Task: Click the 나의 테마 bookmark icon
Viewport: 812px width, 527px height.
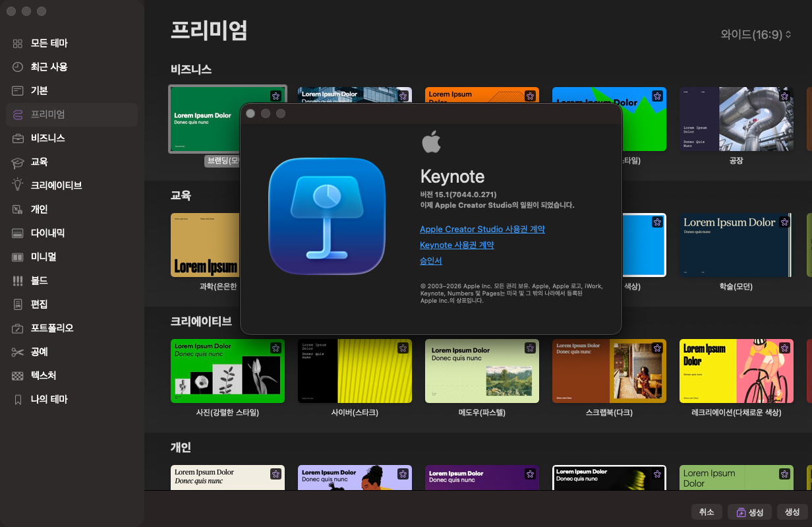Action: tap(18, 400)
